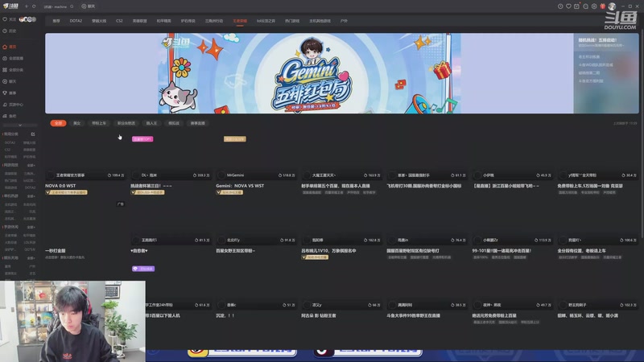Click the search magnifier icon
This screenshot has width=644, height=362.
(x=72, y=6)
